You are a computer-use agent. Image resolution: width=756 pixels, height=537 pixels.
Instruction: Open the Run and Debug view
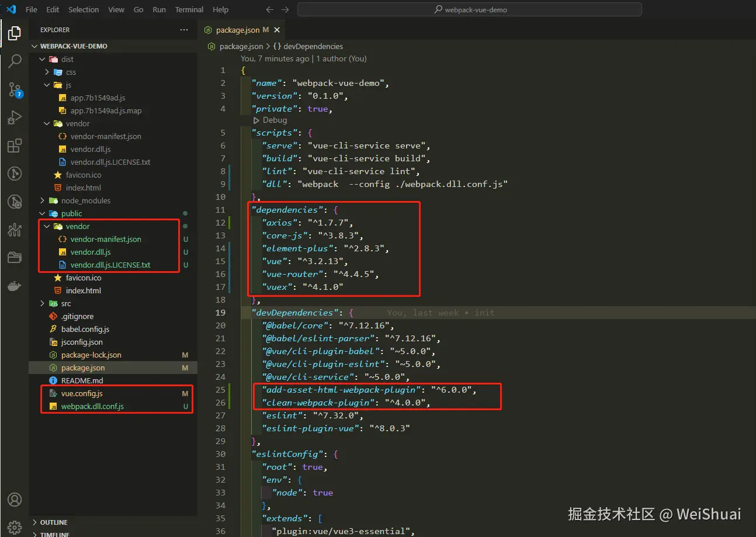14,117
